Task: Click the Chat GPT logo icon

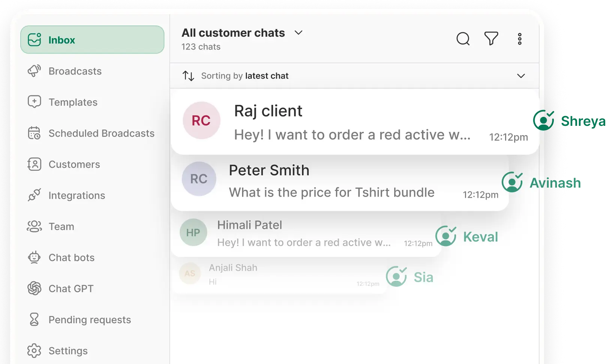Action: (34, 288)
